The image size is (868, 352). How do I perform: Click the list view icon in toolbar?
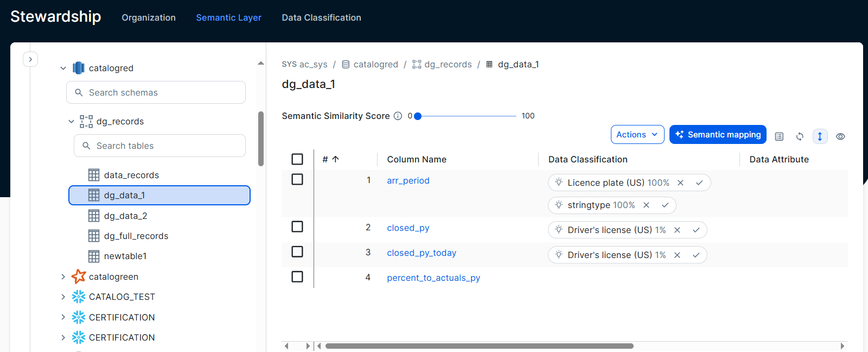(779, 136)
